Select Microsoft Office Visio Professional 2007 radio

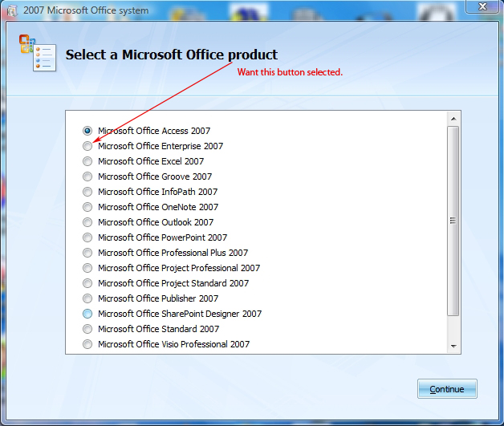point(87,344)
